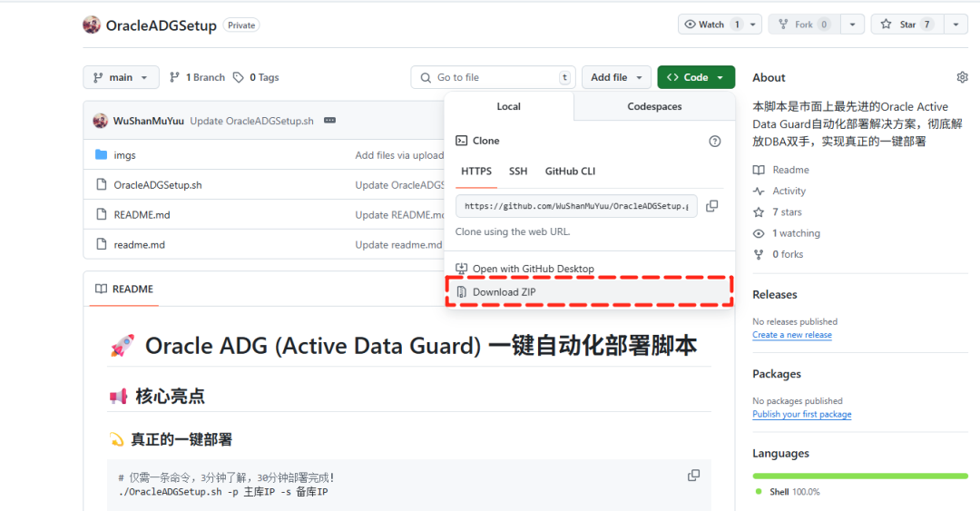Click the Private visibility badge
The height and width of the screenshot is (511, 980).
point(241,25)
